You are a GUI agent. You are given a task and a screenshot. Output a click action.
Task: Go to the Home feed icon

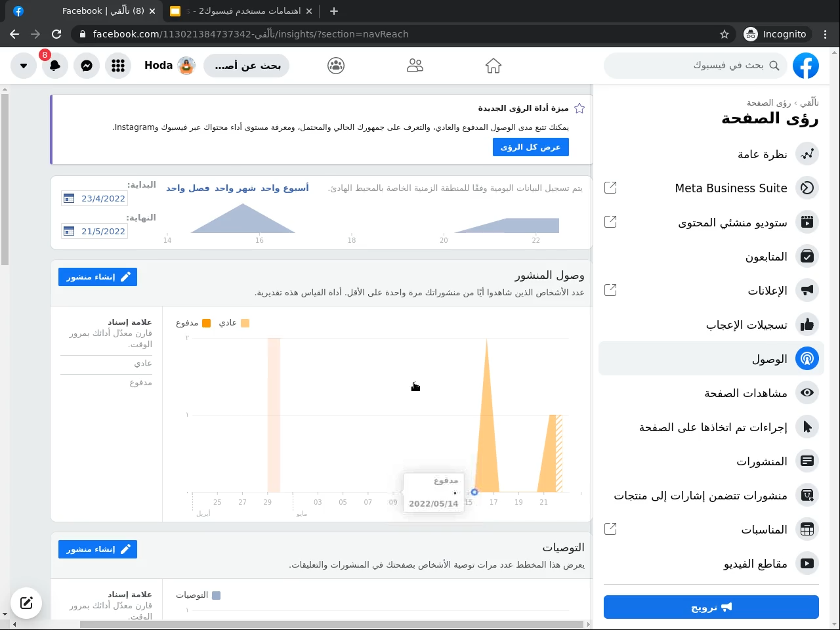pos(493,66)
